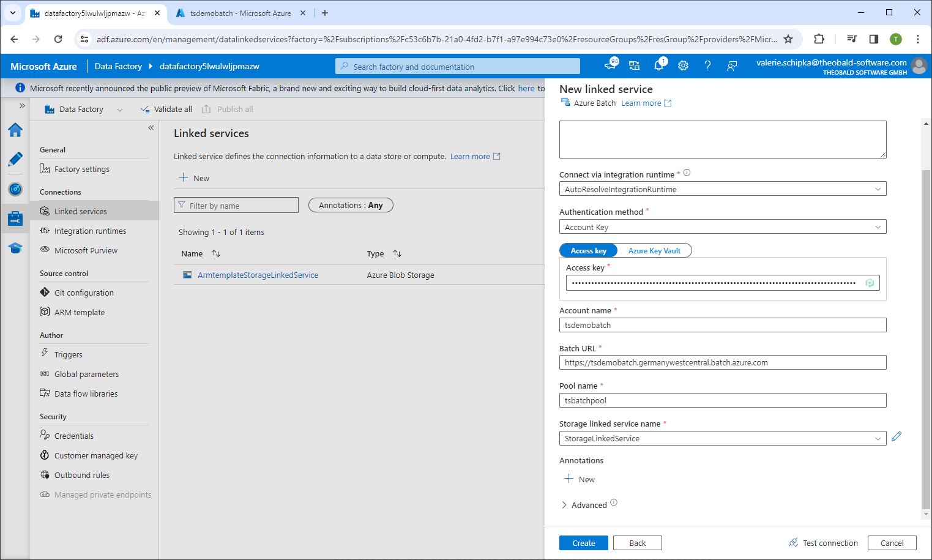This screenshot has width=932, height=560.
Task: Open Storage linked service name dropdown
Action: 723,438
